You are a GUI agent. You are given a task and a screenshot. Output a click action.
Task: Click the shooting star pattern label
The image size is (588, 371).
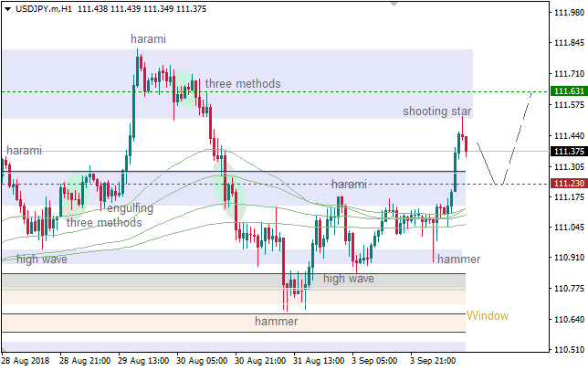(x=436, y=111)
